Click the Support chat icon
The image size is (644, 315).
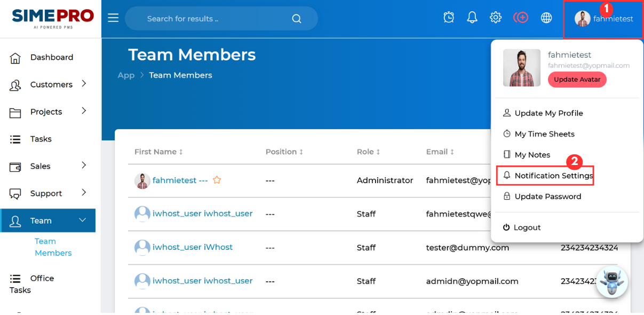click(x=15, y=194)
